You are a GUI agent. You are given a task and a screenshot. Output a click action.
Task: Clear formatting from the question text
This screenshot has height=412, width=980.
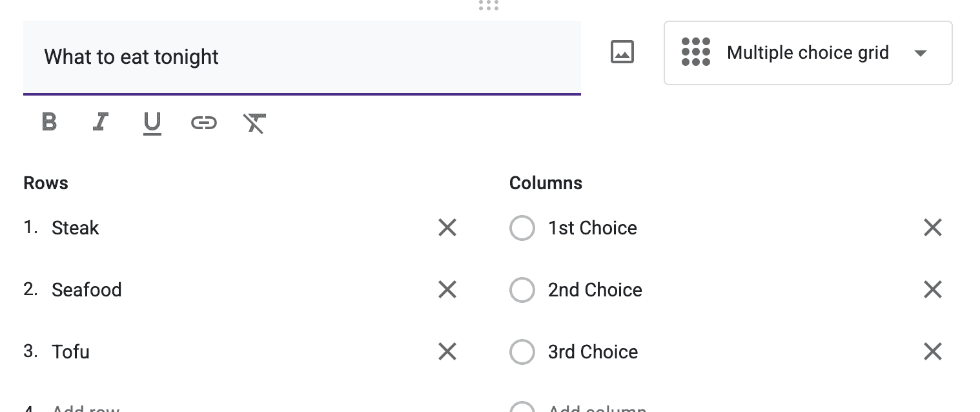[x=254, y=123]
